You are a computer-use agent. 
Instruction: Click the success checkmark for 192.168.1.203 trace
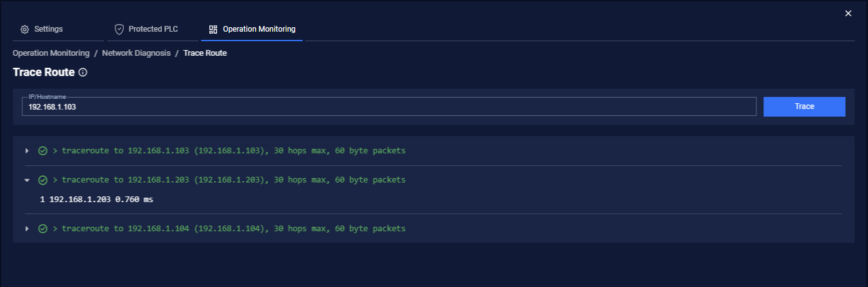[43, 180]
